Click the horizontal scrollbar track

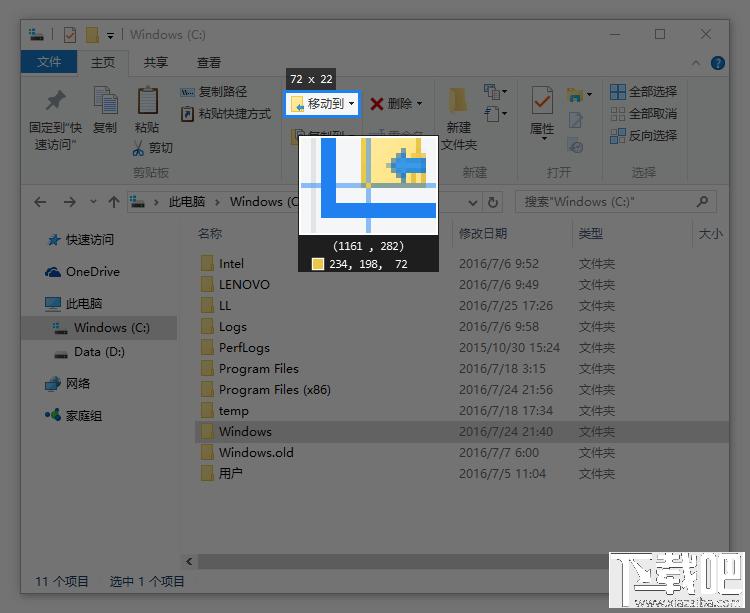point(402,561)
